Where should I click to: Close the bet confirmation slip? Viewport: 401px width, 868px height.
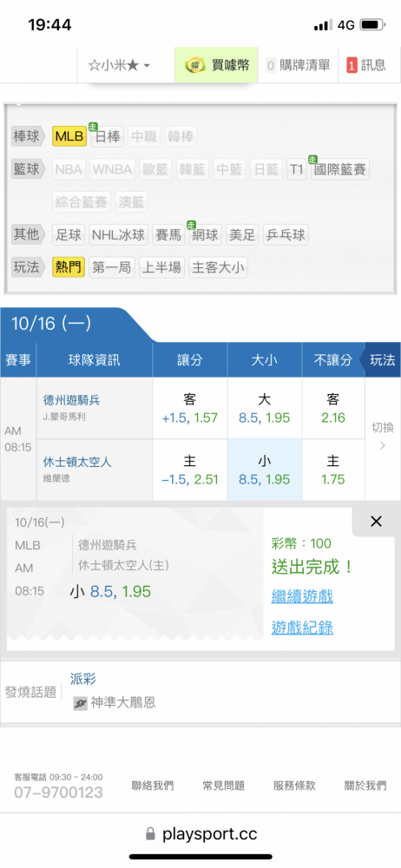click(376, 521)
